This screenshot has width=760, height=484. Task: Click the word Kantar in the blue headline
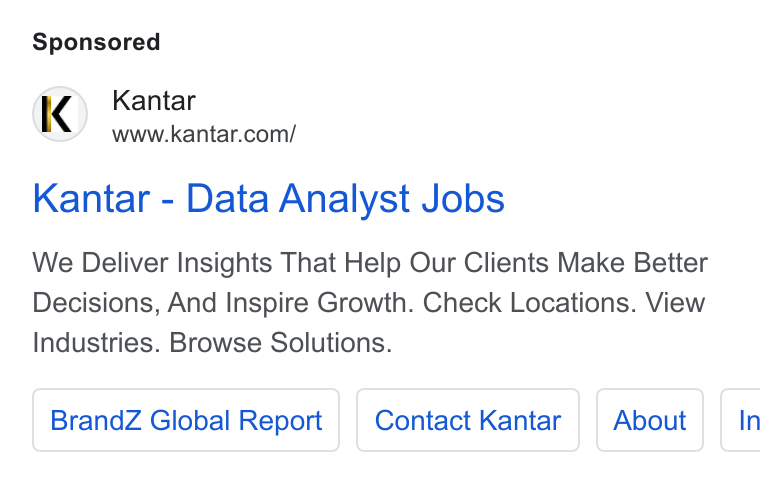(x=91, y=198)
